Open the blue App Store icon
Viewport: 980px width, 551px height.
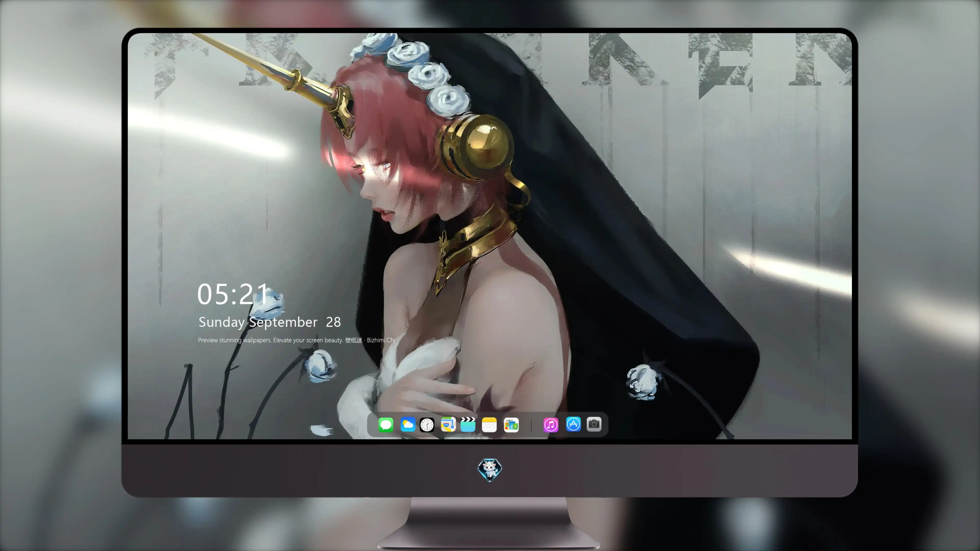[573, 424]
